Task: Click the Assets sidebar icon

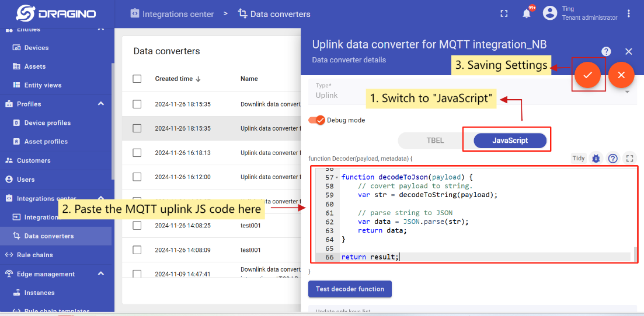Action: [x=17, y=66]
